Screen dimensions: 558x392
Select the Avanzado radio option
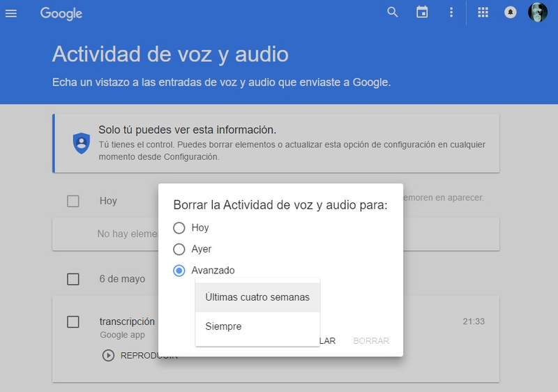[x=179, y=271]
